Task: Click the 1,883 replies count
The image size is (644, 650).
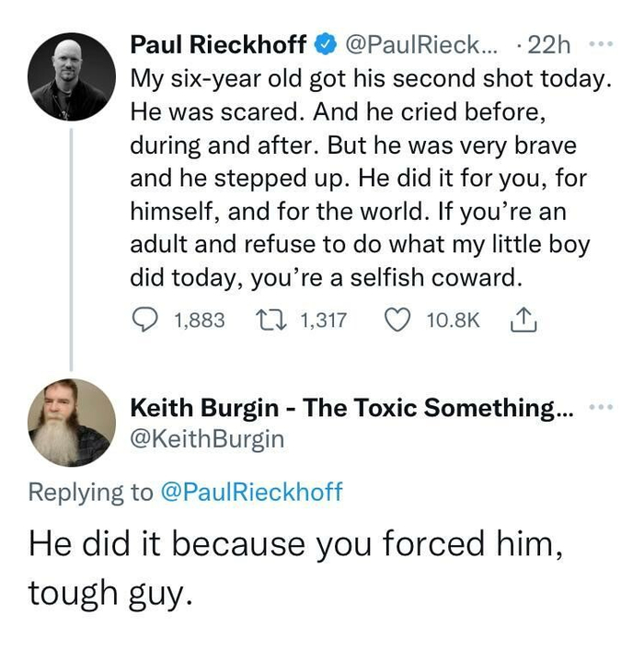Action: [x=198, y=319]
